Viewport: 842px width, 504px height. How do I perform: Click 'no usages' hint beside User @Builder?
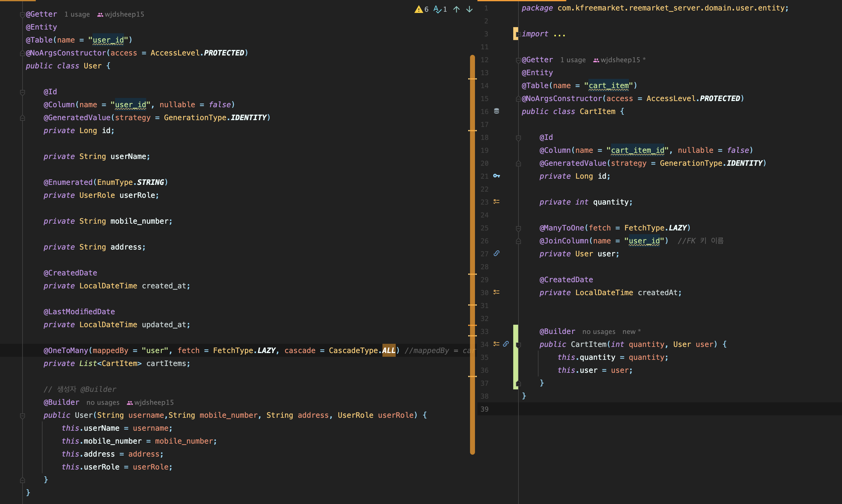[103, 402]
